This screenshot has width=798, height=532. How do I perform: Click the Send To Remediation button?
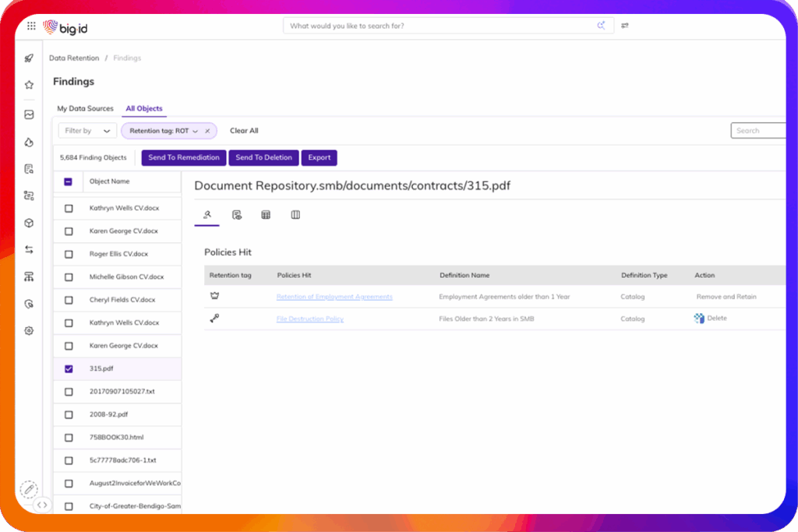[184, 157]
